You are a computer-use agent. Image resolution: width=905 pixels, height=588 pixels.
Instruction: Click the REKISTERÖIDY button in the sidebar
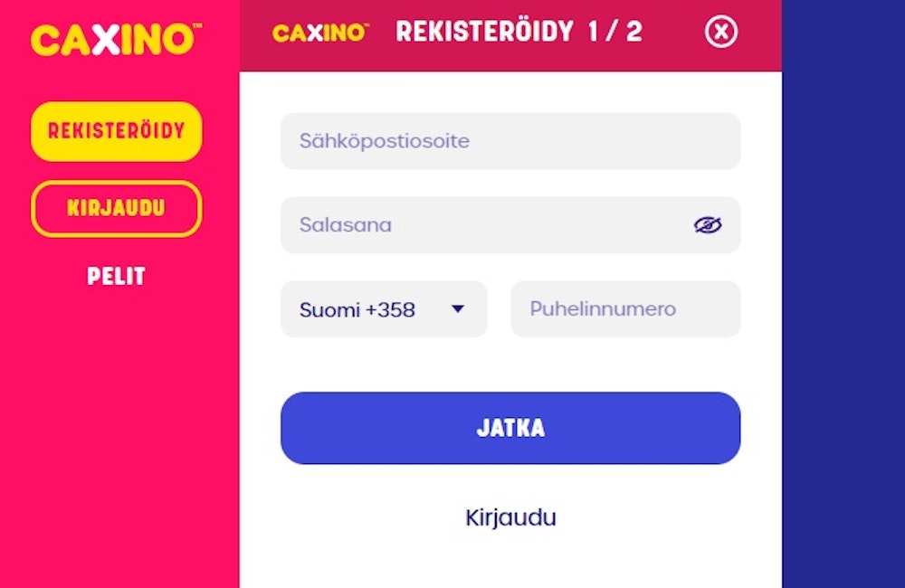point(116,130)
